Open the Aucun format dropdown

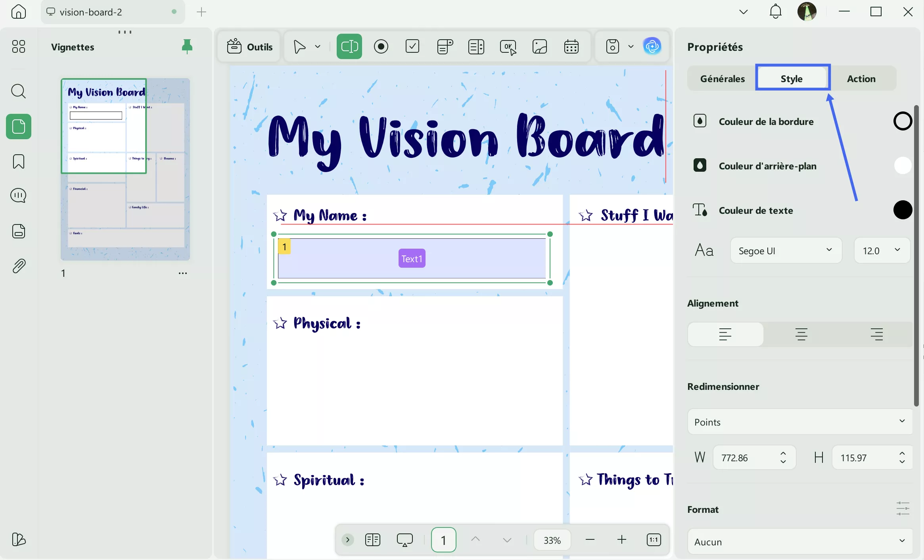coord(799,541)
